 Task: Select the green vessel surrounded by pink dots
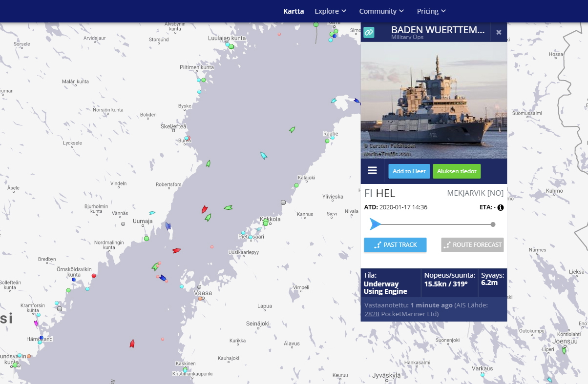pyautogui.click(x=156, y=266)
